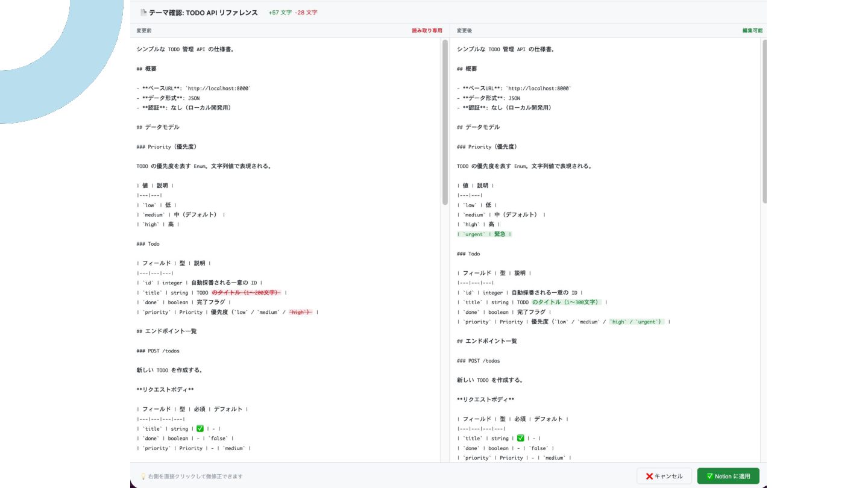Click the +57 文字 added count
Image resolution: width=868 pixels, height=488 pixels.
[x=280, y=12]
